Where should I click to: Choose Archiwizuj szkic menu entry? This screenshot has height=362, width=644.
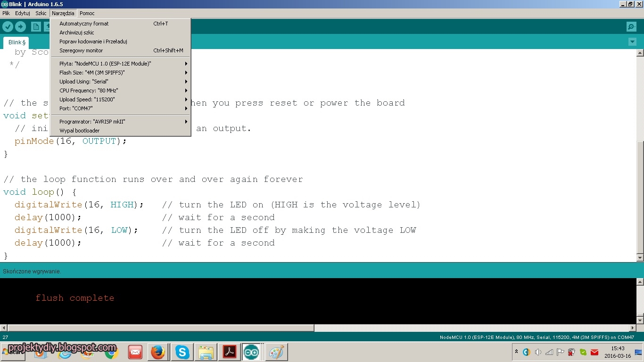pyautogui.click(x=120, y=33)
